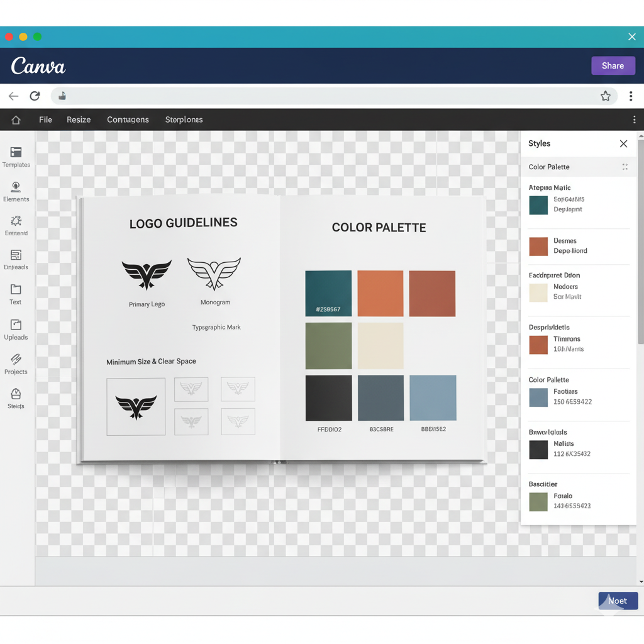Click the editor toolbar's three-dot overflow menu
The width and height of the screenshot is (644, 644).
tap(635, 119)
